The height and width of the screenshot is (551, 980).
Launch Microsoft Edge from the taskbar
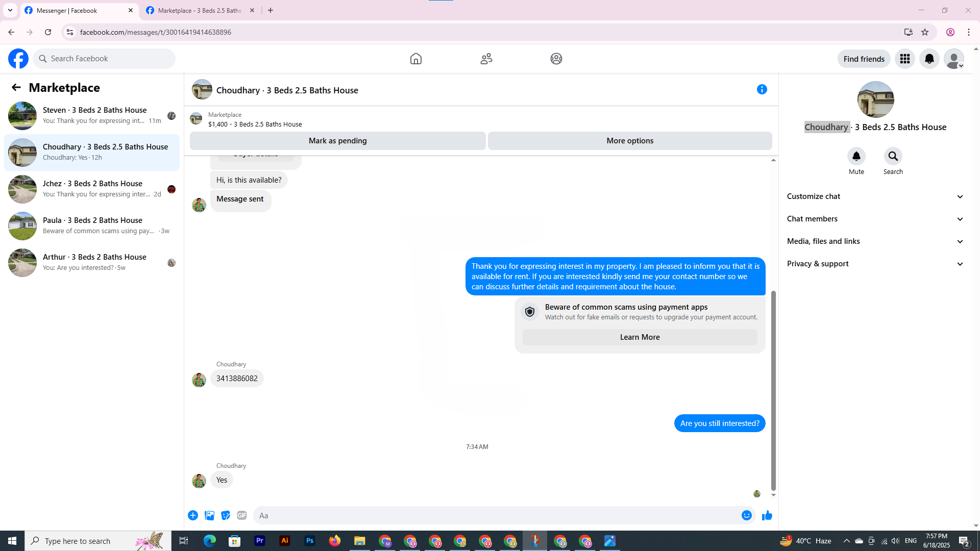[x=210, y=541]
